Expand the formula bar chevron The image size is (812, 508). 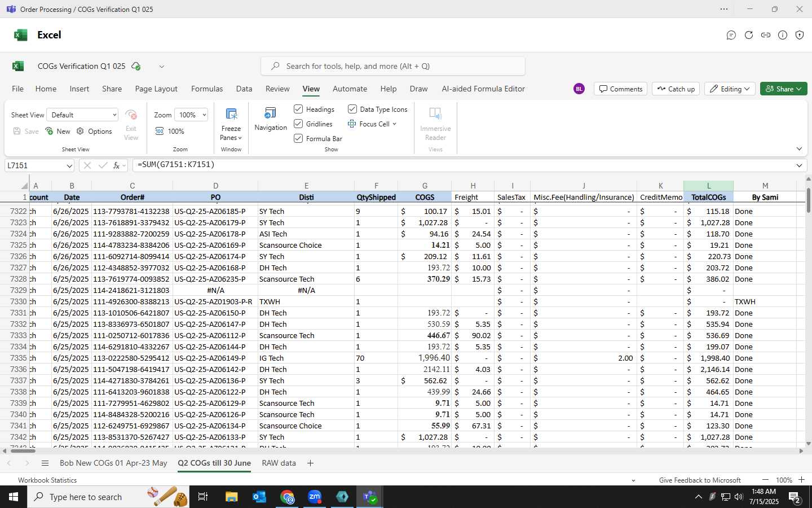(x=799, y=165)
